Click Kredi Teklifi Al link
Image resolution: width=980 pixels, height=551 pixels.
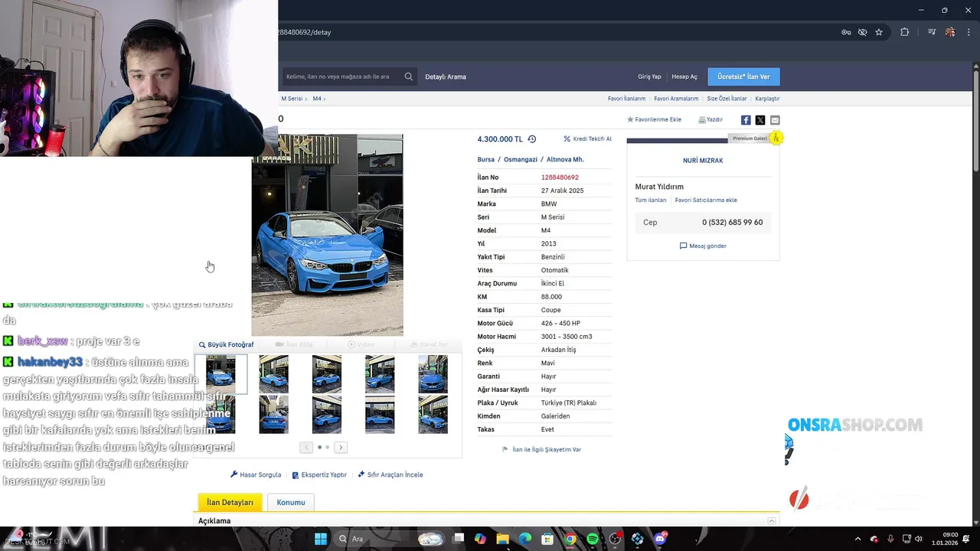587,139
